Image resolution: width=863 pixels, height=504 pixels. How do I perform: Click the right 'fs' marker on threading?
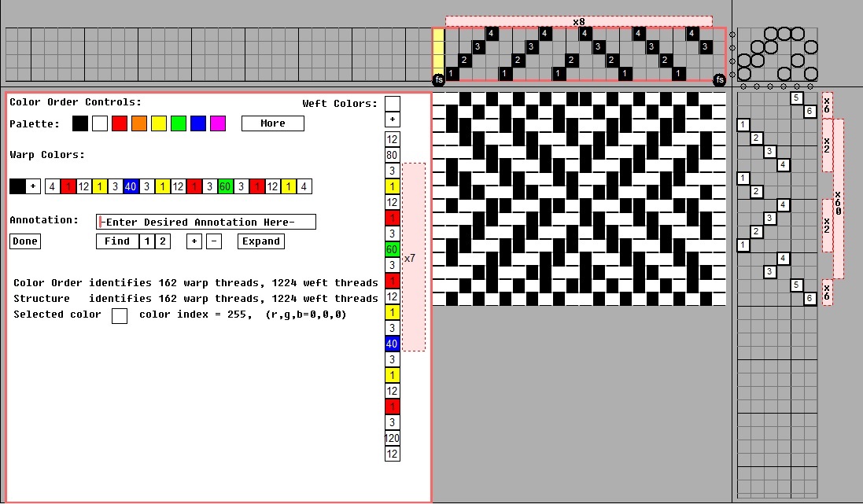coord(719,80)
